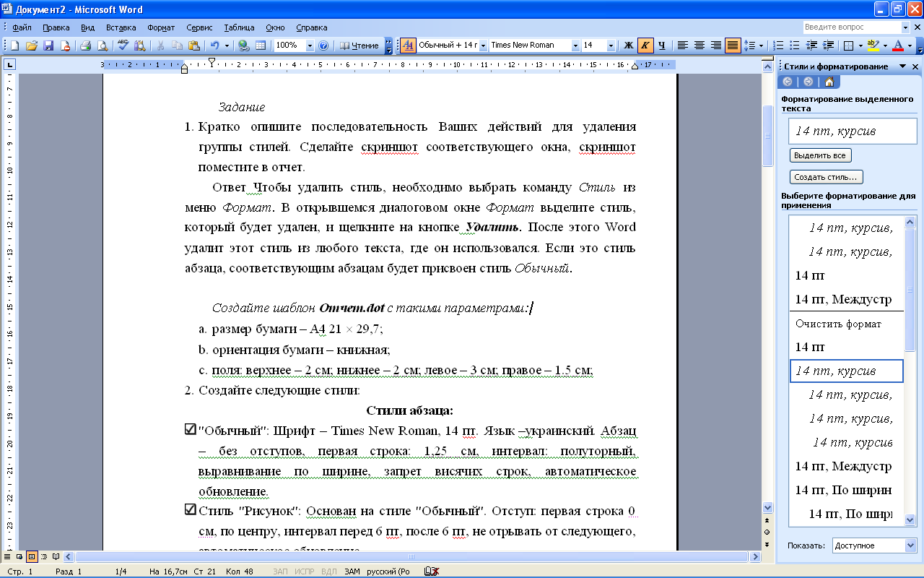Create a new blank document

[x=14, y=46]
